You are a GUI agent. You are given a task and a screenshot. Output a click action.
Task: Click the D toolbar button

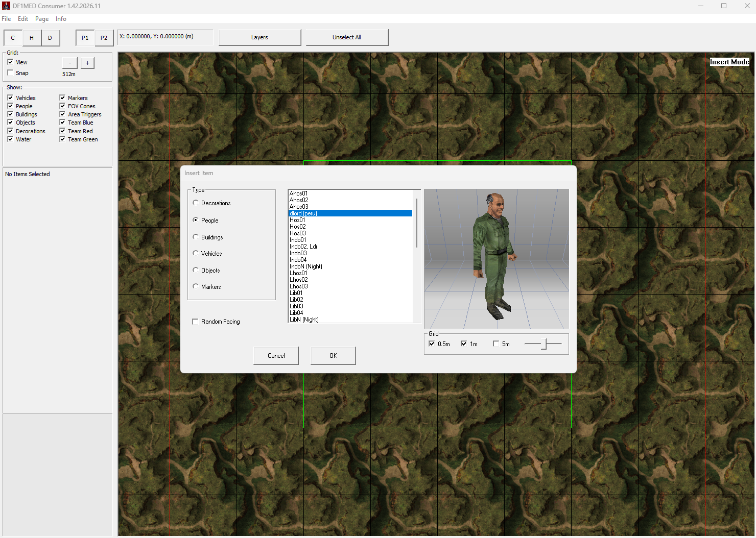(x=50, y=38)
